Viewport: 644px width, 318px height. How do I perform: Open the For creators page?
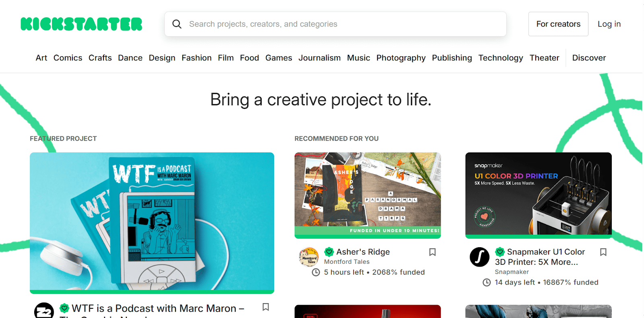coord(558,24)
